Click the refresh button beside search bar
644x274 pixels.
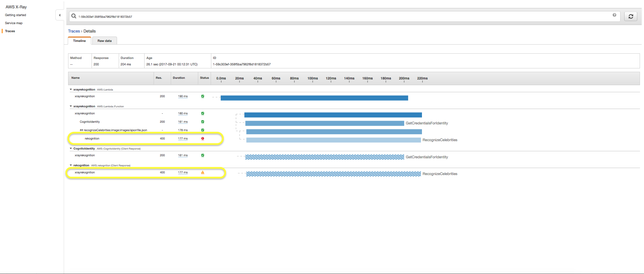631,16
